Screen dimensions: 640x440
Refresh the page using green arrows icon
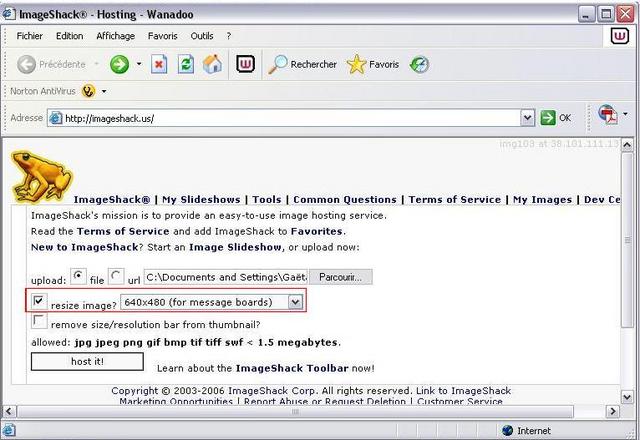[x=185, y=64]
